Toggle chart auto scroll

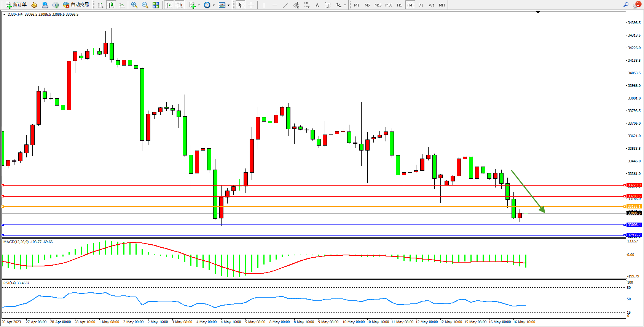(169, 5)
